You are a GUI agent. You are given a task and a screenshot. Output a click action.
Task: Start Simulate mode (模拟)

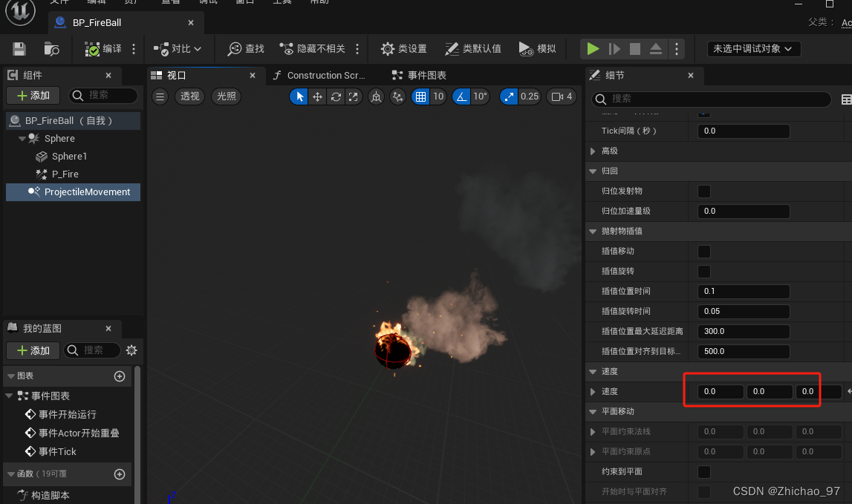coord(536,48)
